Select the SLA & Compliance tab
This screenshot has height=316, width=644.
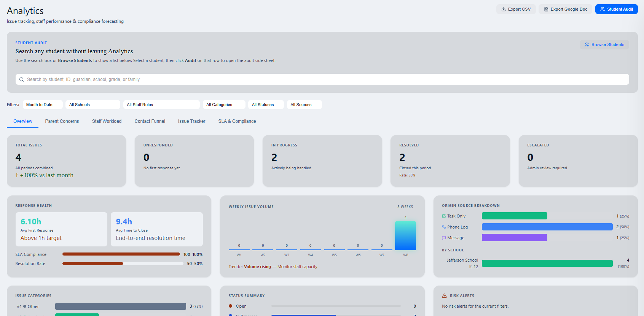point(237,121)
